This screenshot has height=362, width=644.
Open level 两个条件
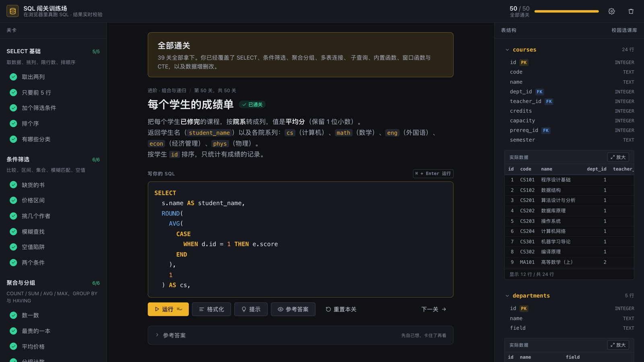53,263
